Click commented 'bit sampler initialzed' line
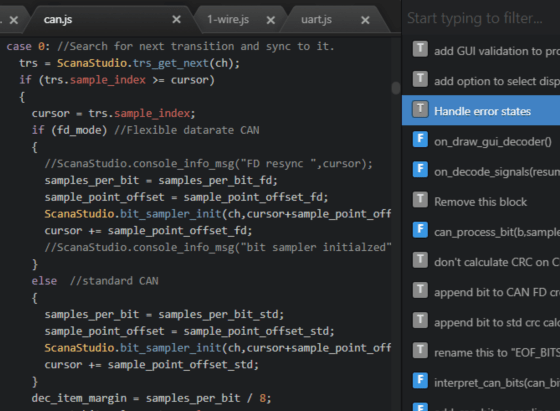This screenshot has width=560, height=411. [x=218, y=247]
